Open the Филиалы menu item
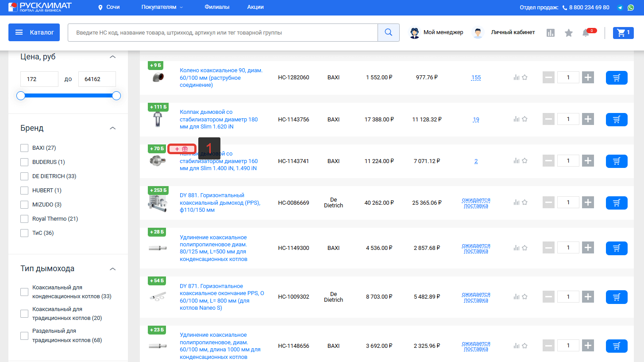The width and height of the screenshot is (644, 362). tap(217, 7)
